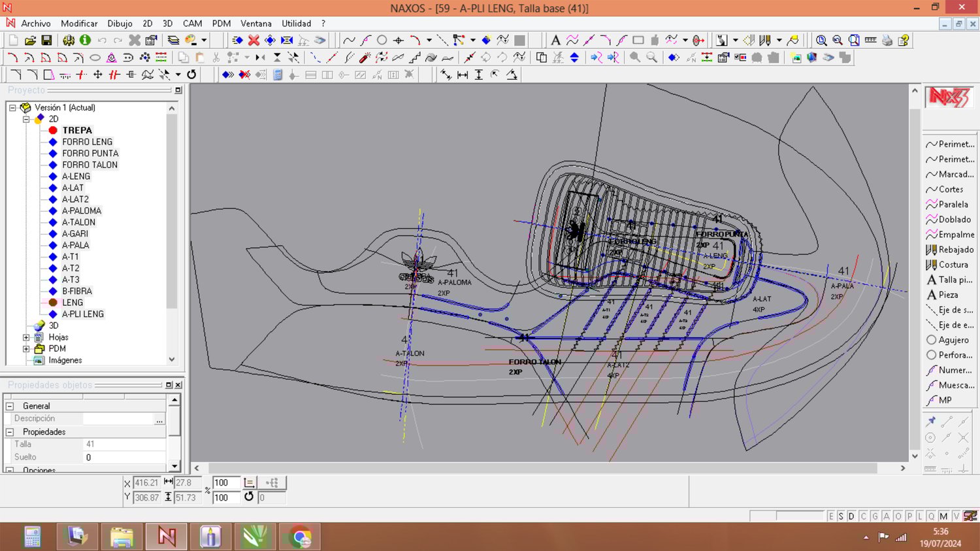The height and width of the screenshot is (551, 980).
Task: Open the Dibujo menu
Action: (x=120, y=24)
